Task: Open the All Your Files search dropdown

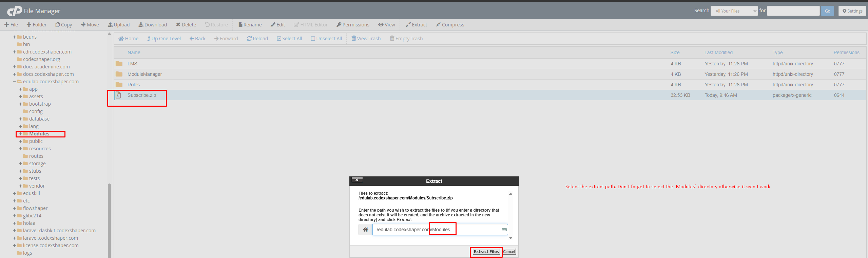Action: tap(734, 11)
